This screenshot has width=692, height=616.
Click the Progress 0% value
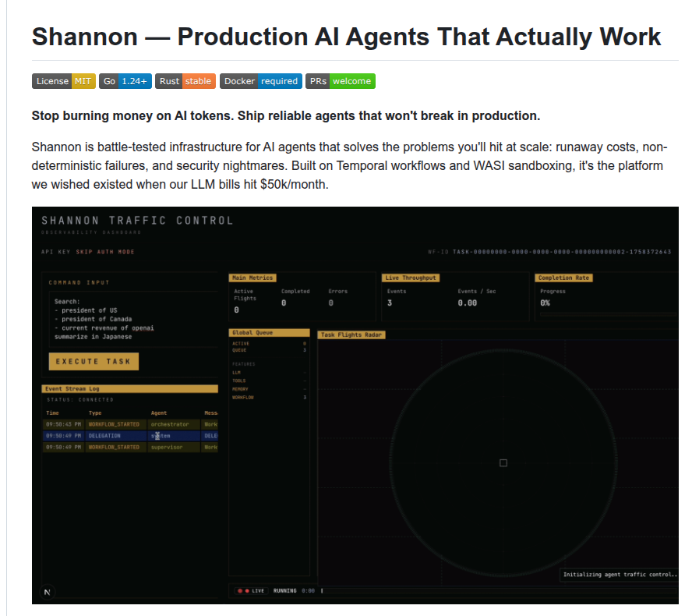545,303
